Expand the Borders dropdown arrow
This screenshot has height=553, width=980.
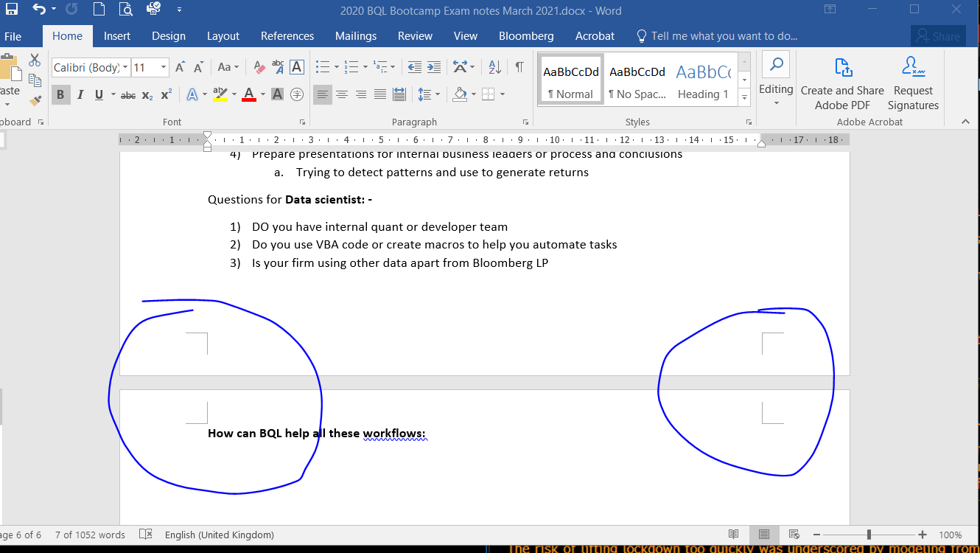coord(503,94)
